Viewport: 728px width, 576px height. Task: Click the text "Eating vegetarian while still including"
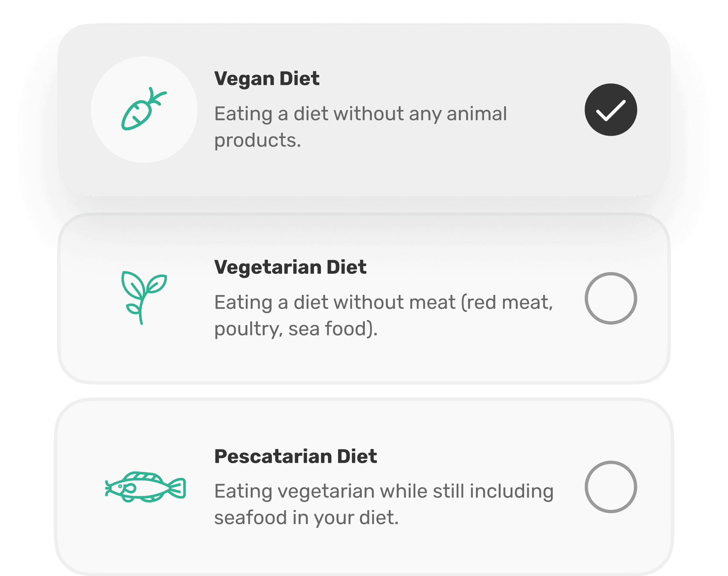point(384,491)
